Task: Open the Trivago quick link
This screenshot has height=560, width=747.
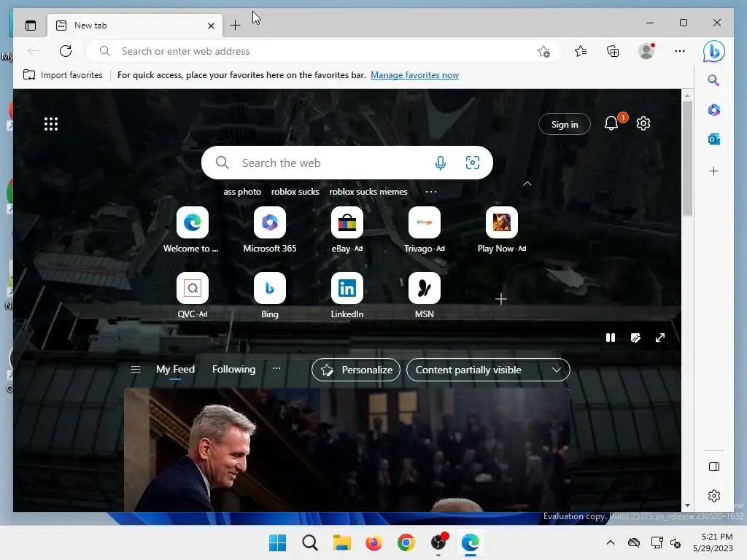Action: 425,230
